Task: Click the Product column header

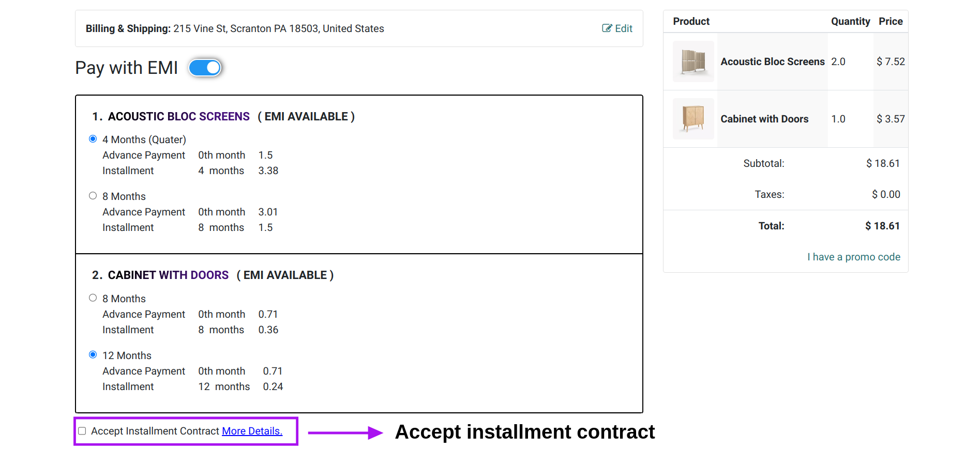Action: (x=691, y=21)
